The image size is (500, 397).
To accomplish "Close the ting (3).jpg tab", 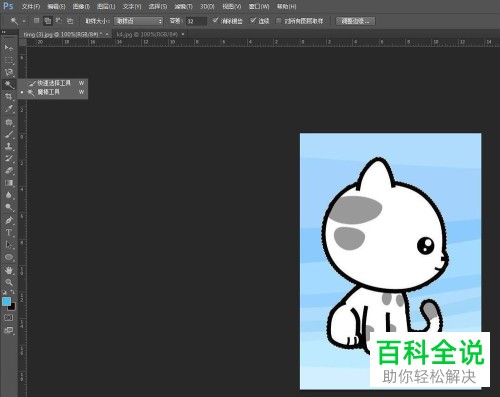I will [107, 34].
